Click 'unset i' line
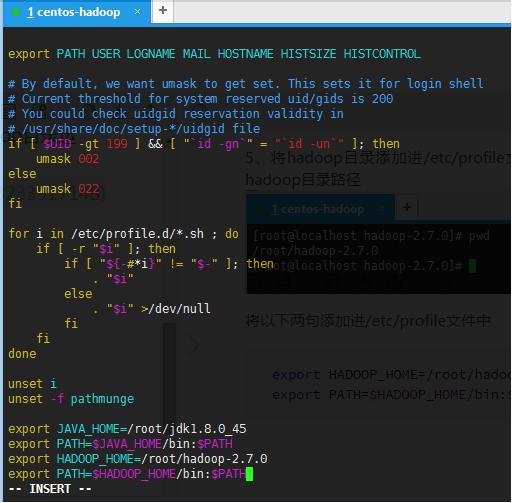 32,384
